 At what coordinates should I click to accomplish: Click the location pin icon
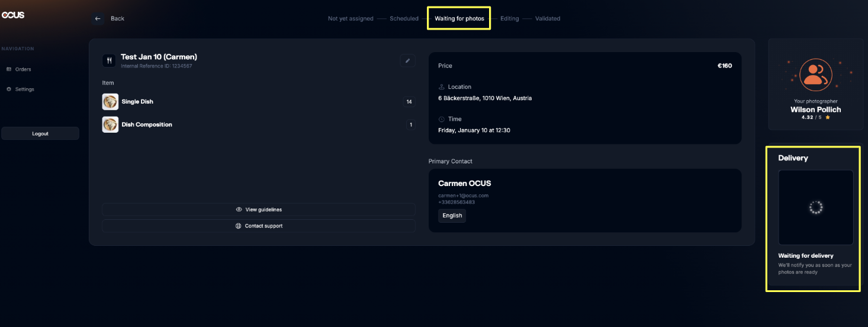pos(441,87)
